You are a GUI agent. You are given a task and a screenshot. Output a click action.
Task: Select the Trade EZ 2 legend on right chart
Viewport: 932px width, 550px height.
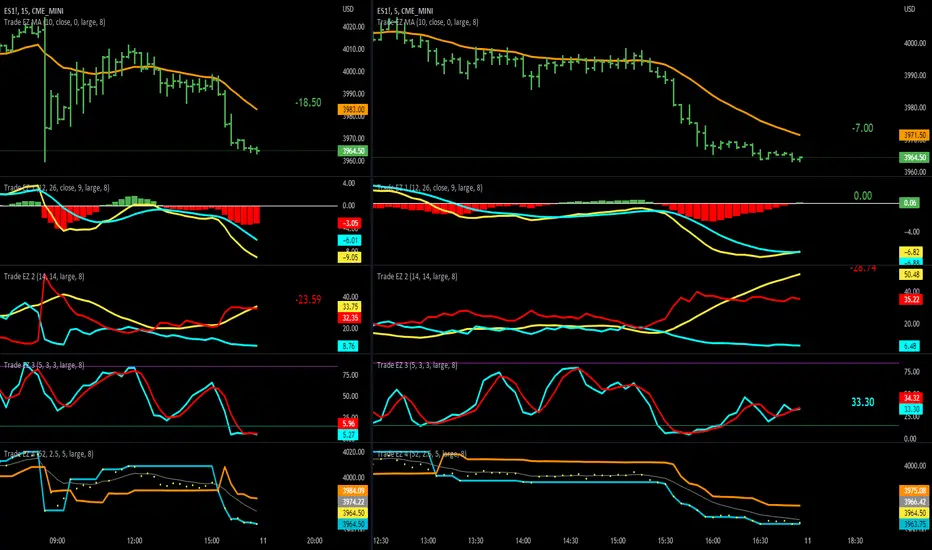pos(417,276)
